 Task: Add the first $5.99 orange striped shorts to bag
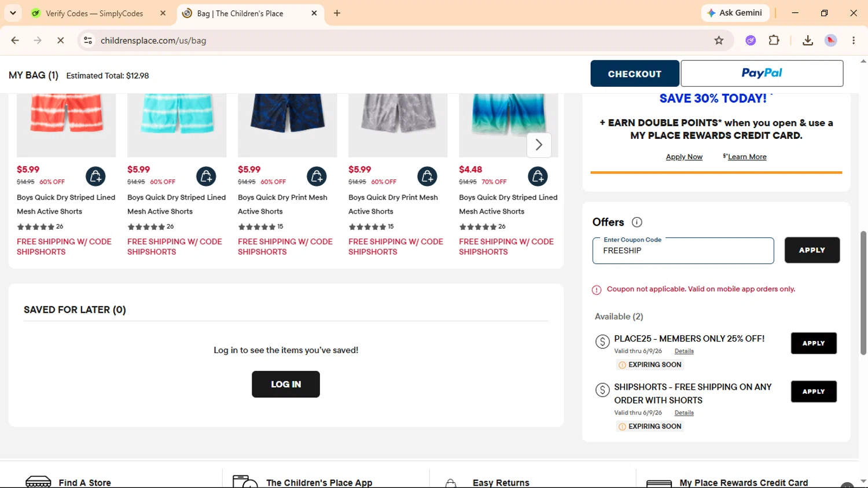click(x=95, y=177)
